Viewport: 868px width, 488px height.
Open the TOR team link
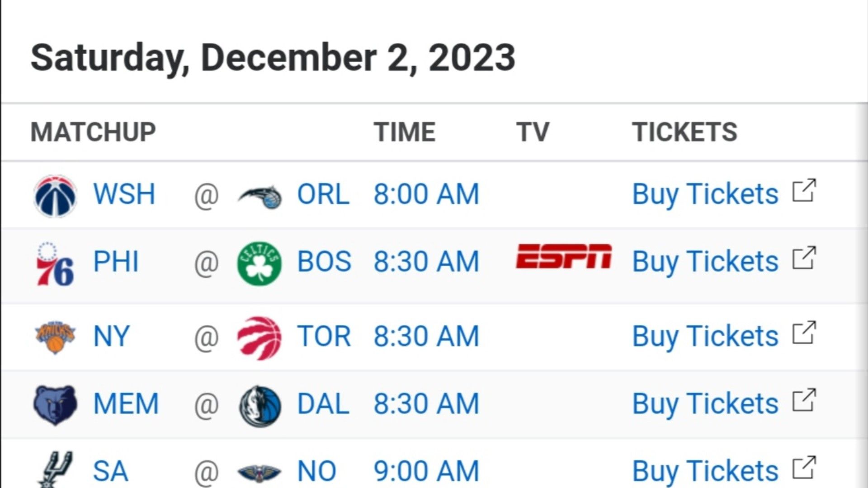pos(324,337)
